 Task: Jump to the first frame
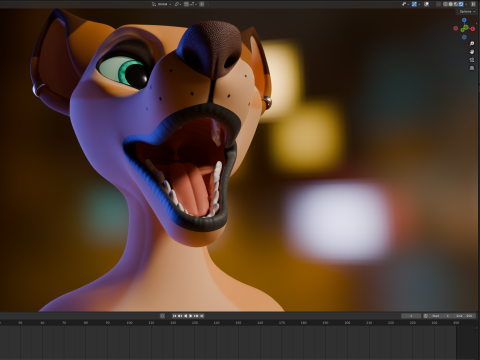click(174, 316)
